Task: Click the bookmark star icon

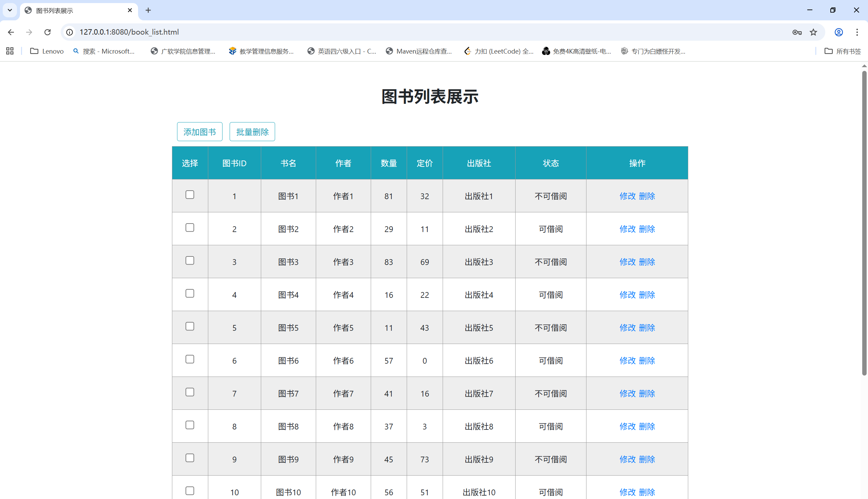Action: coord(813,32)
